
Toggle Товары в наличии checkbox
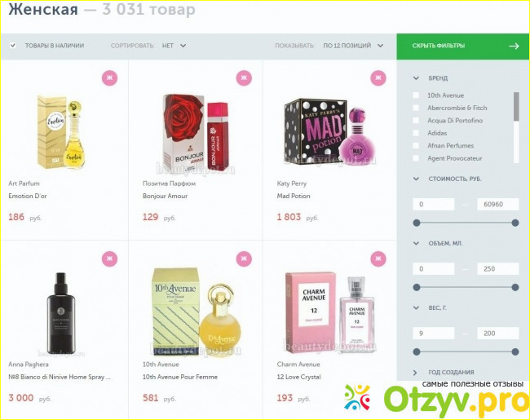(13, 46)
